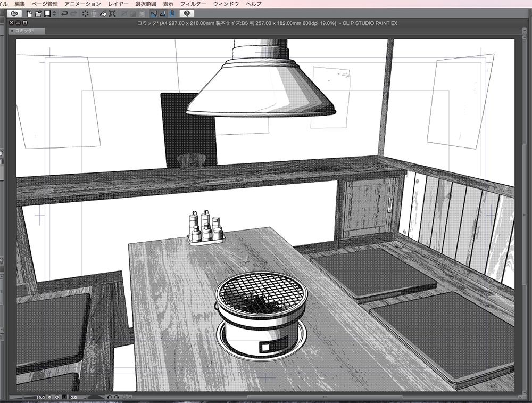
Task: Create a new document
Action: [29, 14]
